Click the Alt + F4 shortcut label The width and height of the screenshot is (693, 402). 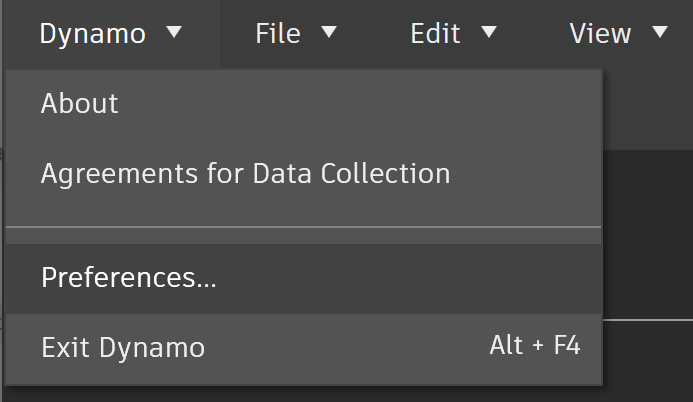pyautogui.click(x=535, y=347)
